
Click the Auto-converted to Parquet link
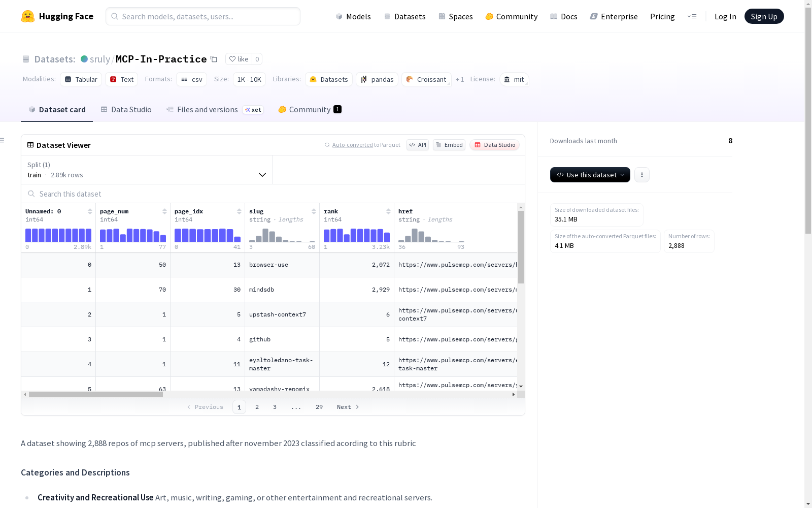pos(353,145)
